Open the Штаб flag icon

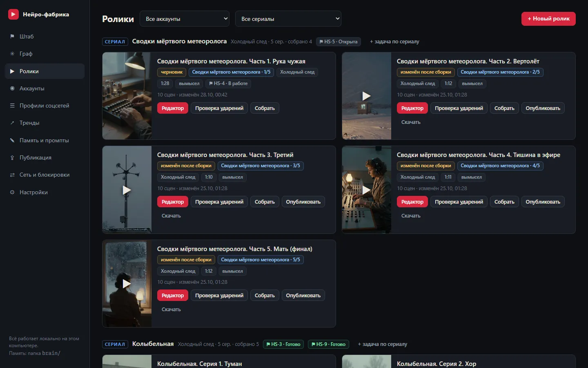[12, 36]
